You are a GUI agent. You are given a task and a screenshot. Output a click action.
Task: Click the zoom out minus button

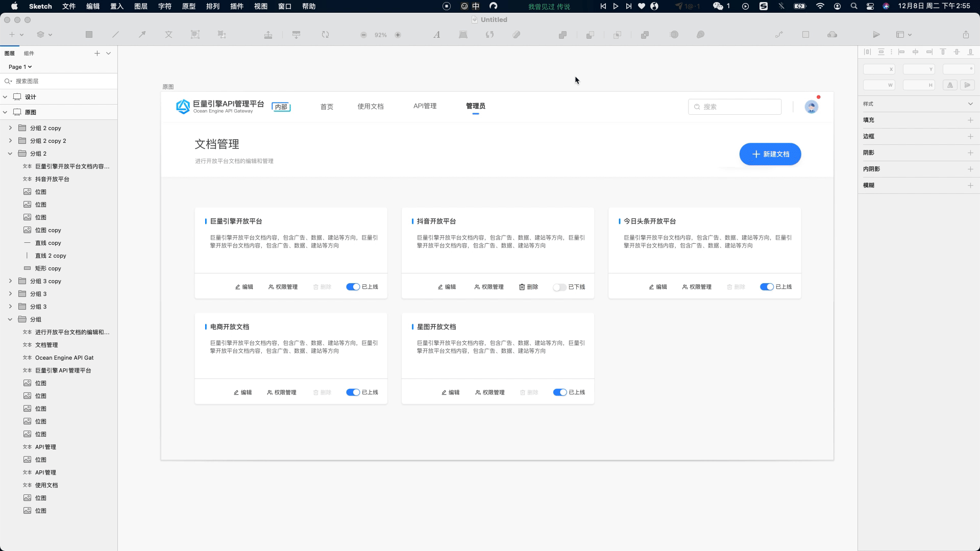point(363,35)
